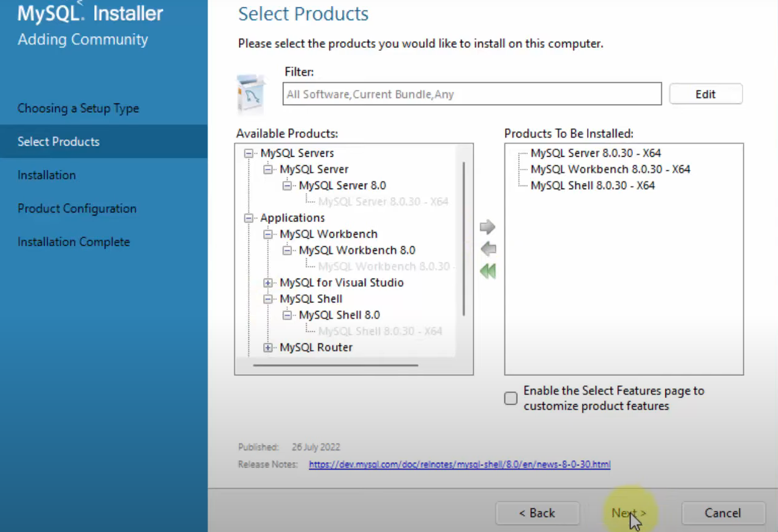Image resolution: width=778 pixels, height=532 pixels.
Task: Click the remove all double arrow icon
Action: (x=488, y=271)
